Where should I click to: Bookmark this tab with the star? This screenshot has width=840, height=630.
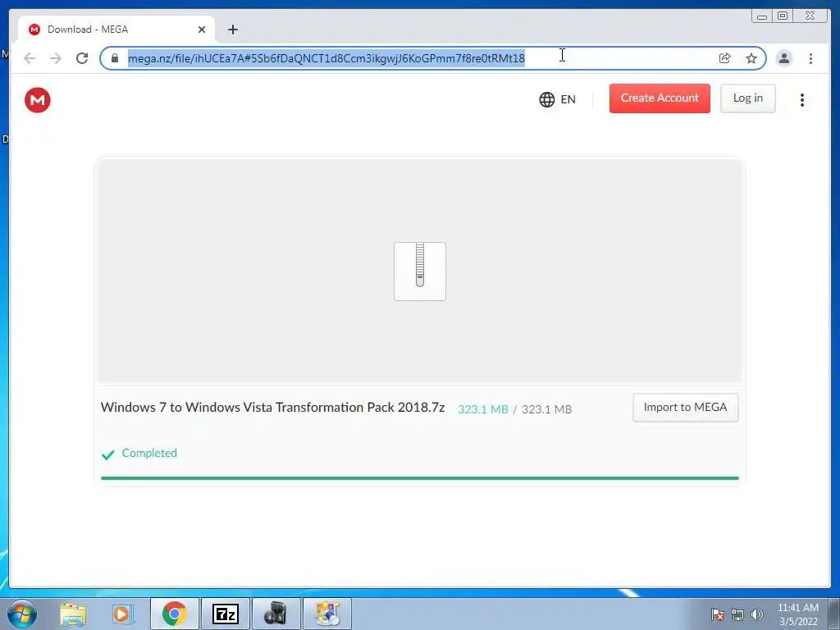coord(751,58)
